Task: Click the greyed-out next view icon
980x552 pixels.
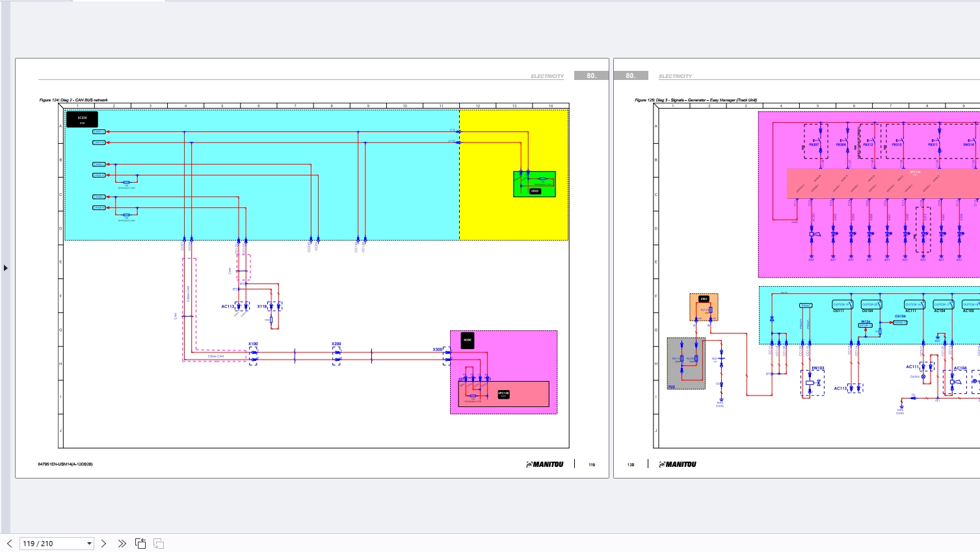Action: [159, 544]
